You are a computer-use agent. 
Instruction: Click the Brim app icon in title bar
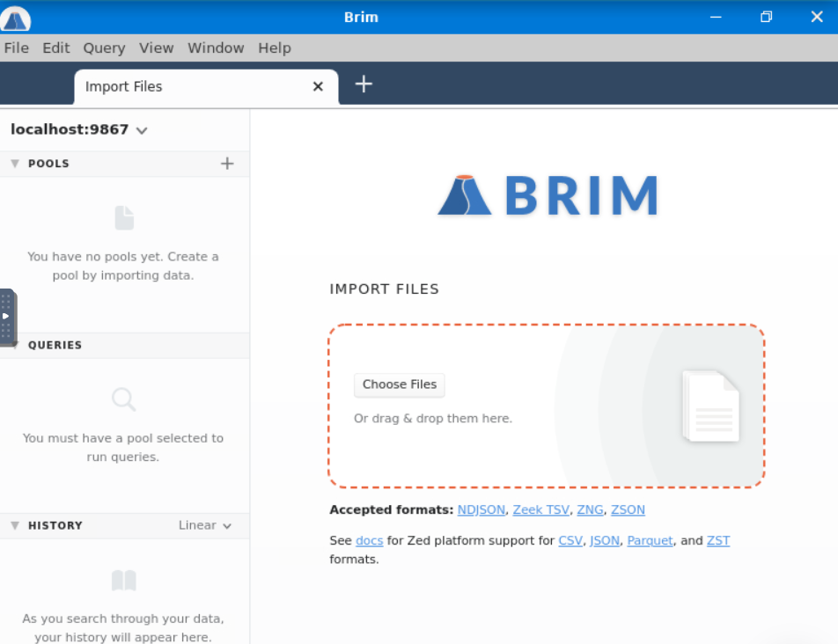(15, 19)
